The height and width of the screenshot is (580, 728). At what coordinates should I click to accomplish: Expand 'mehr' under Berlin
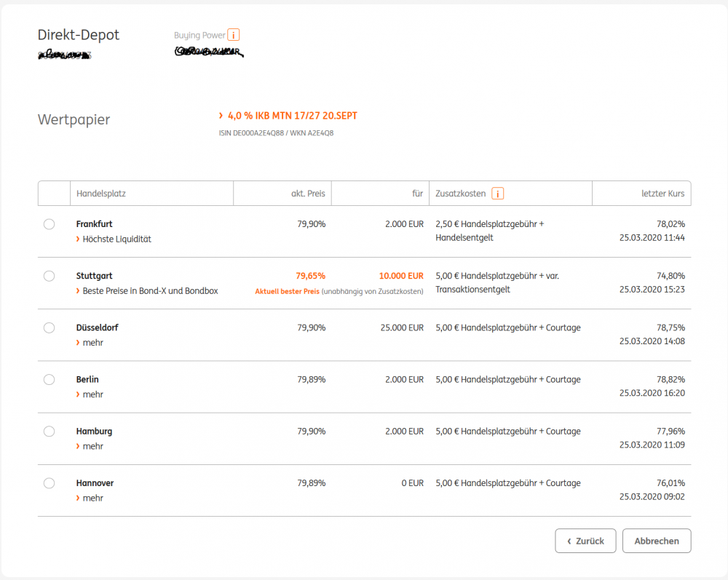pyautogui.click(x=92, y=394)
